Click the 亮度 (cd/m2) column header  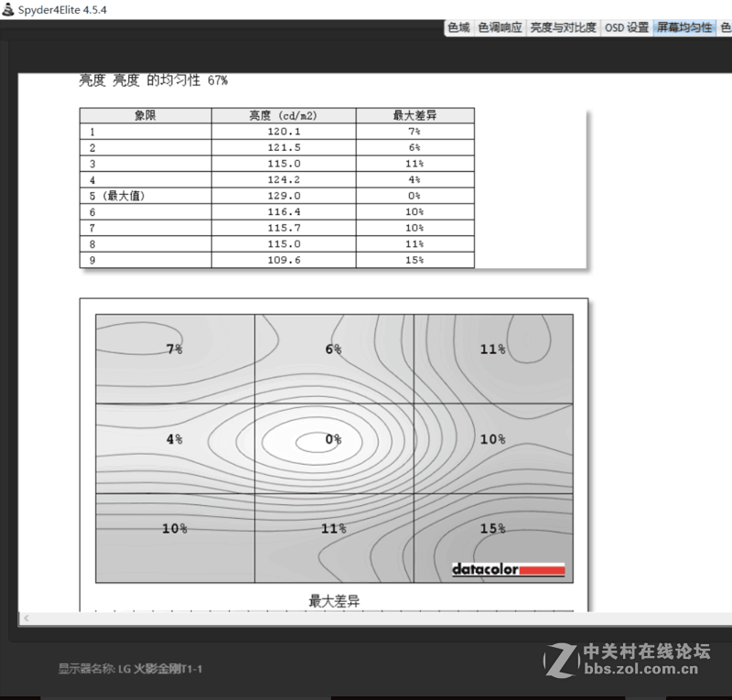click(x=284, y=115)
